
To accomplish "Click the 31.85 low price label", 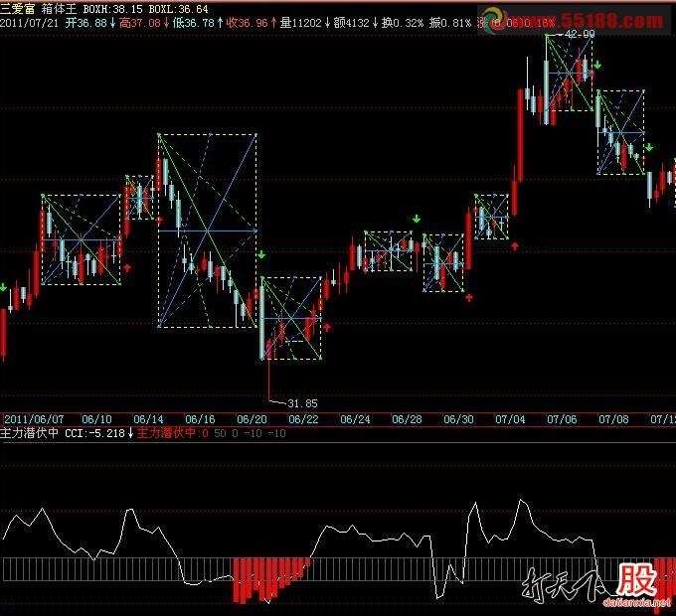I will point(302,403).
